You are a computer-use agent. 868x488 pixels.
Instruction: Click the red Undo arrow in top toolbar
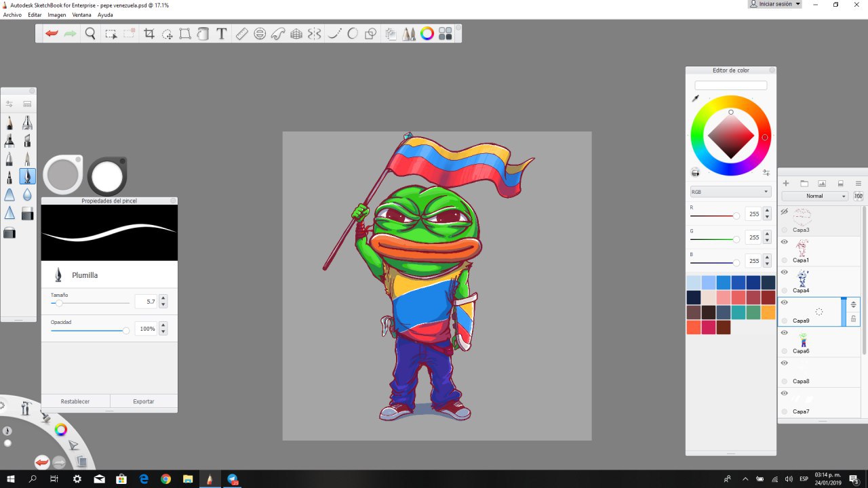click(52, 33)
